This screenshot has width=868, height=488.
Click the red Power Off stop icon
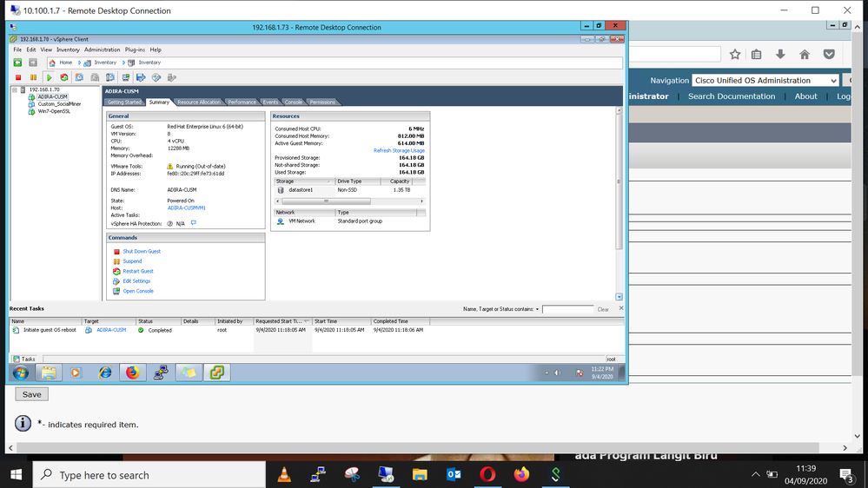pos(18,77)
